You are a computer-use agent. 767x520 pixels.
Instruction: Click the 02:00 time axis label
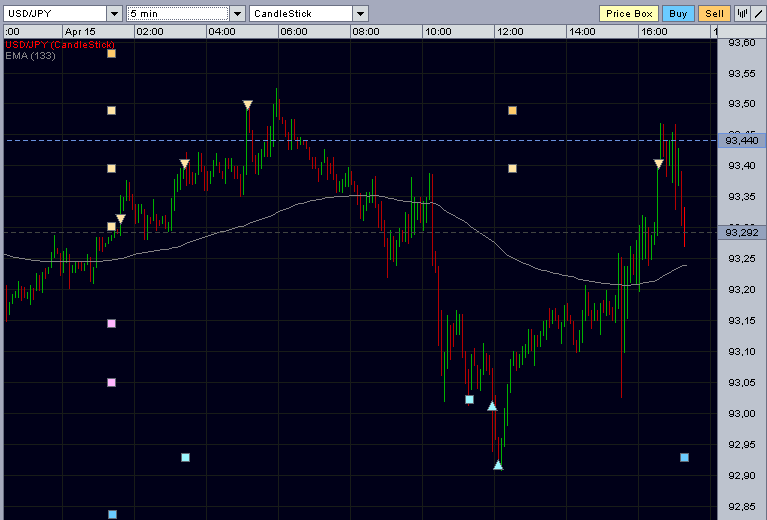click(150, 32)
